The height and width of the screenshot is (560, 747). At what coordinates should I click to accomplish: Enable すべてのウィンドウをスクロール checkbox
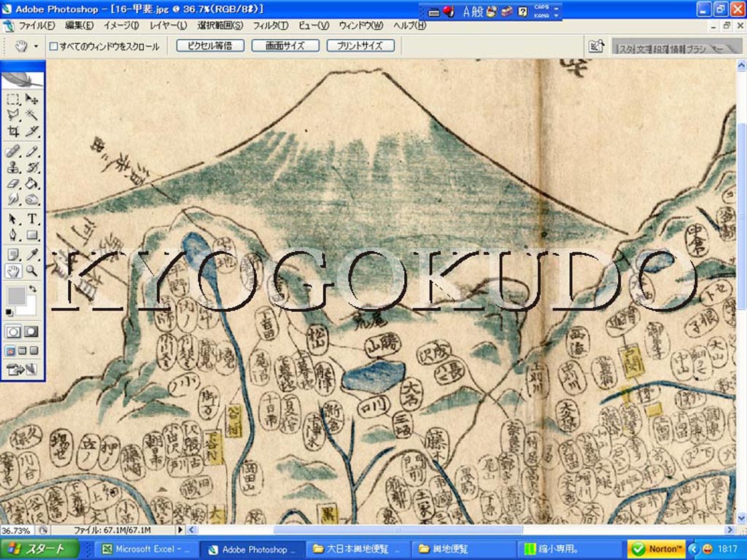point(54,46)
